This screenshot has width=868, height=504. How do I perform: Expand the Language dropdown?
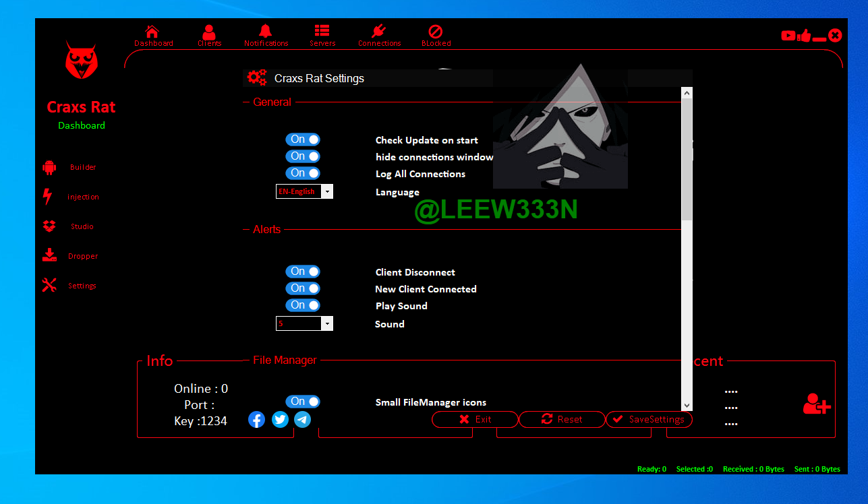point(327,192)
